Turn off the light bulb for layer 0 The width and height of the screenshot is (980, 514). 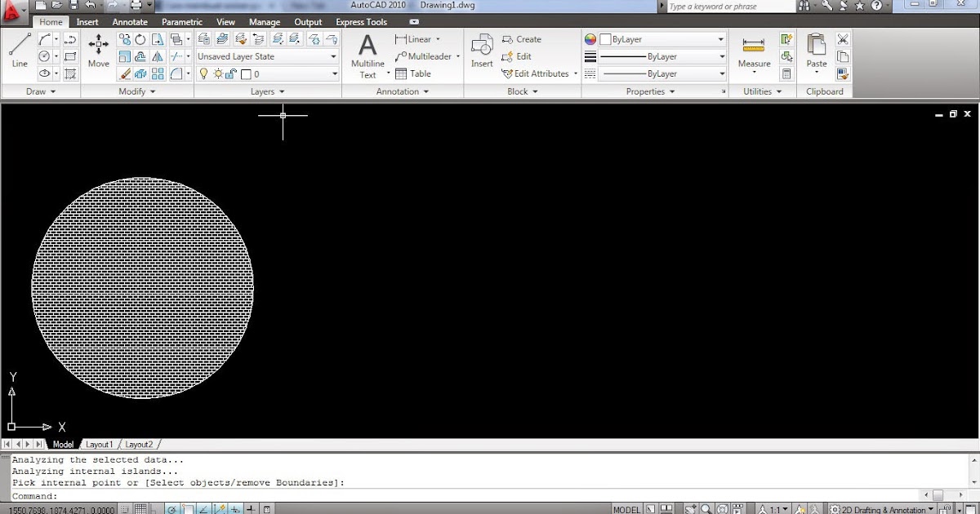(203, 73)
